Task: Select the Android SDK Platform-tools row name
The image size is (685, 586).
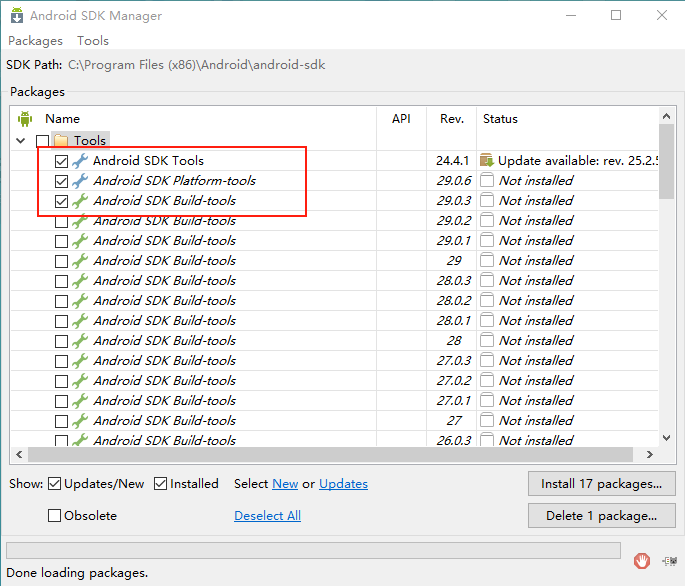Action: [174, 181]
